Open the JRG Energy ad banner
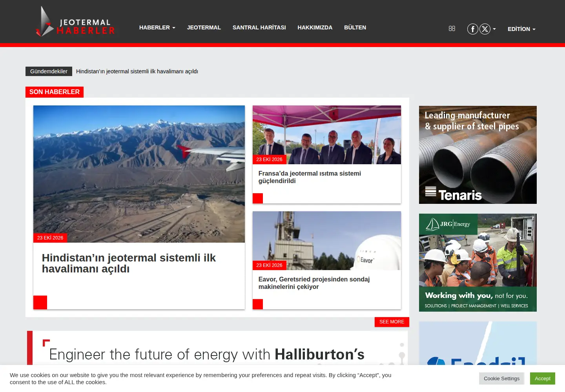This screenshot has width=565, height=392. (478, 263)
